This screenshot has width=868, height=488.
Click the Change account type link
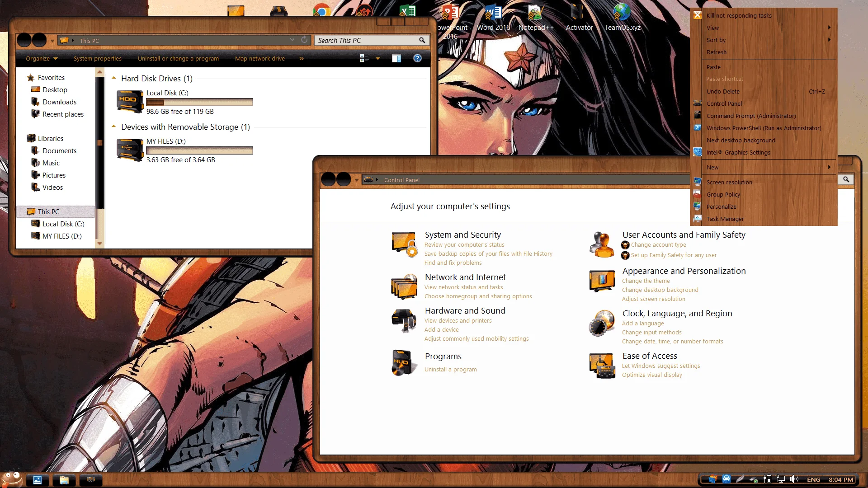(658, 245)
